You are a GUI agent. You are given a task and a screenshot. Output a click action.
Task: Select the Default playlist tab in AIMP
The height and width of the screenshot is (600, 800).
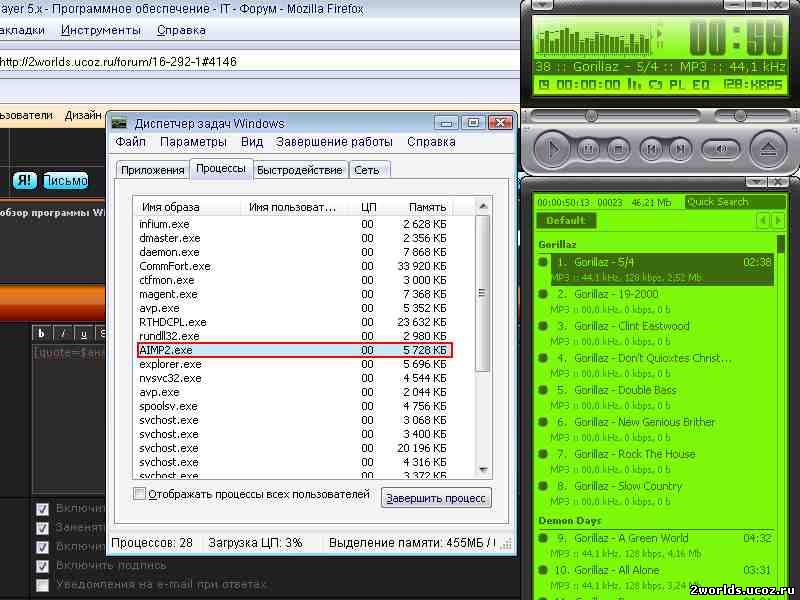565,221
